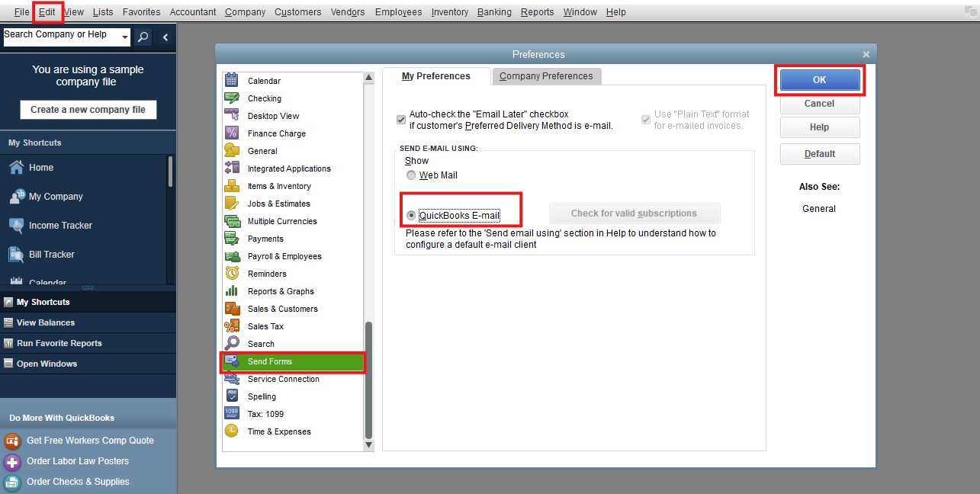Image resolution: width=980 pixels, height=494 pixels.
Task: Click the Payroll & Employees icon
Action: (233, 255)
